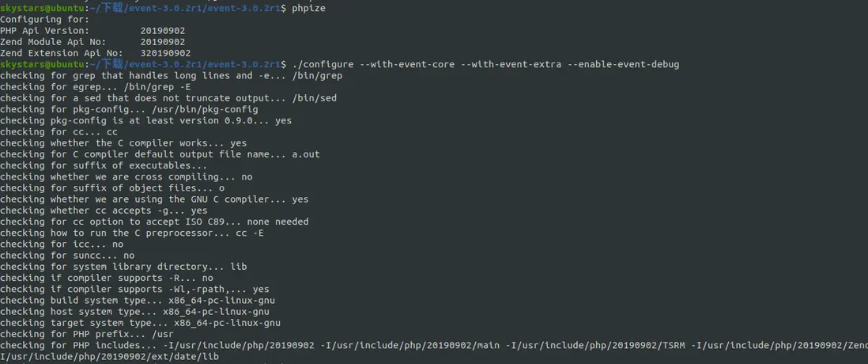Image resolution: width=868 pixels, height=364 pixels.
Task: Click the /bin/sed path text
Action: [314, 98]
